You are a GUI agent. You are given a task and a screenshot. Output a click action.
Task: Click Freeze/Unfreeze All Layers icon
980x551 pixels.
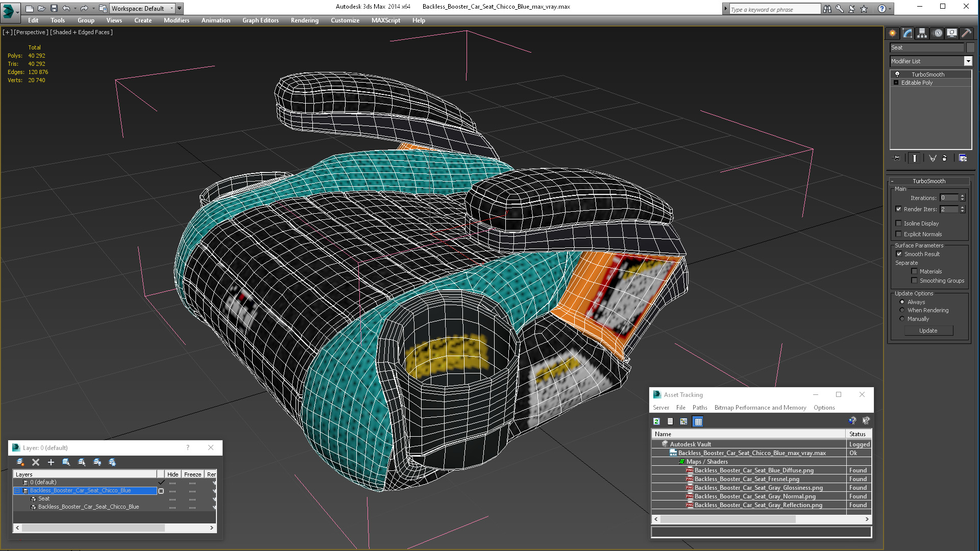click(x=112, y=462)
